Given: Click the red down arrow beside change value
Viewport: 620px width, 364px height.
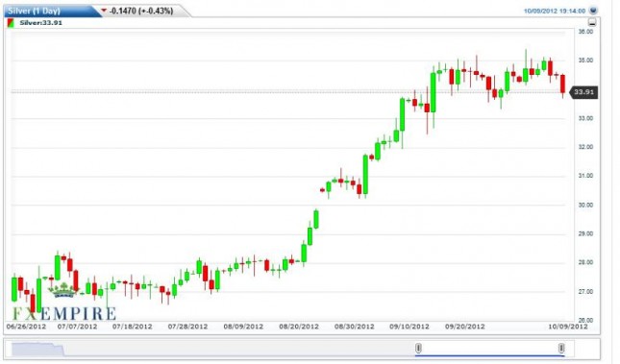Looking at the screenshot, I should click(104, 11).
